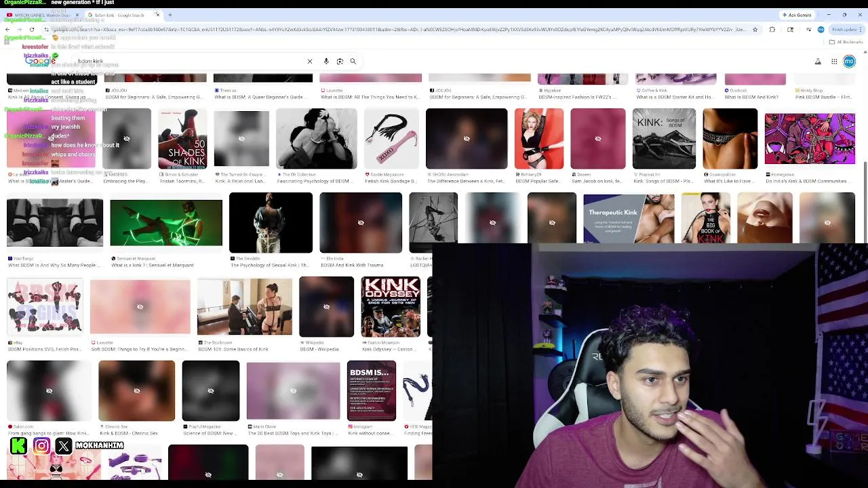This screenshot has width=868, height=488.
Task: Click 'BDSM 101: Some Basics of Kink' caption
Action: click(233, 350)
